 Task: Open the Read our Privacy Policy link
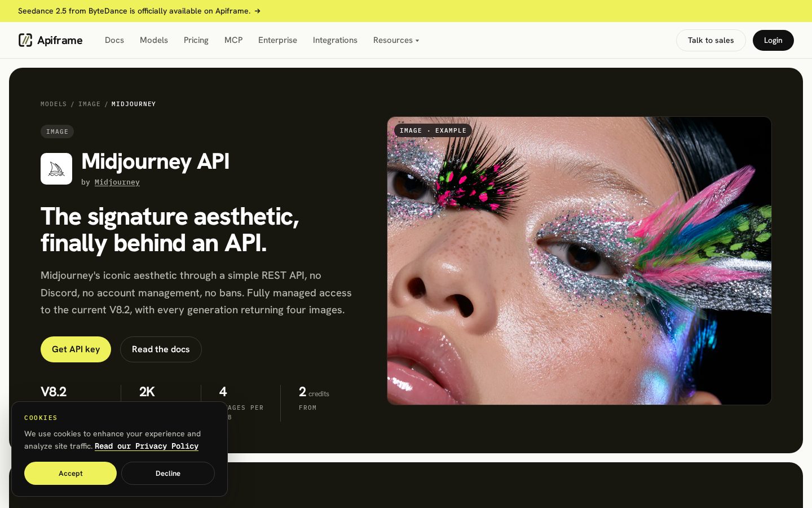147,446
